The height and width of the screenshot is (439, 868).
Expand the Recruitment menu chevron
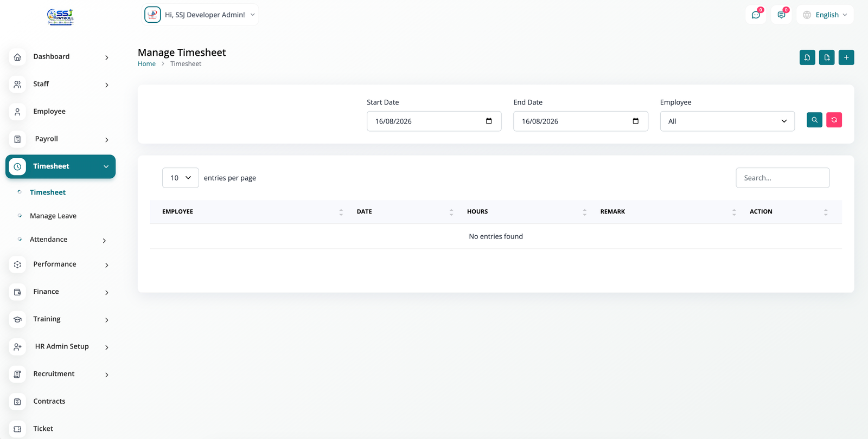pos(106,375)
